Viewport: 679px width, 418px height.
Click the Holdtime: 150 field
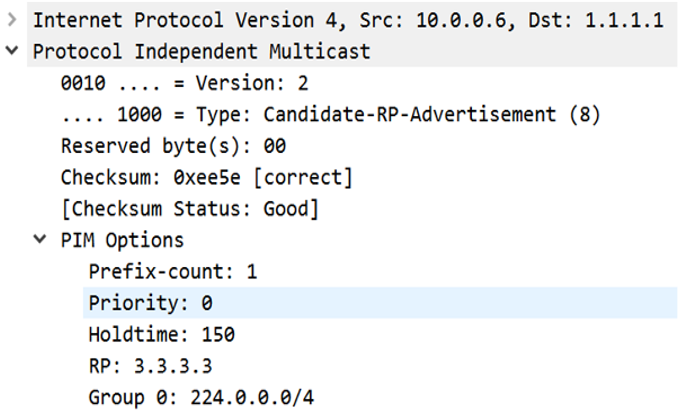pyautogui.click(x=160, y=333)
